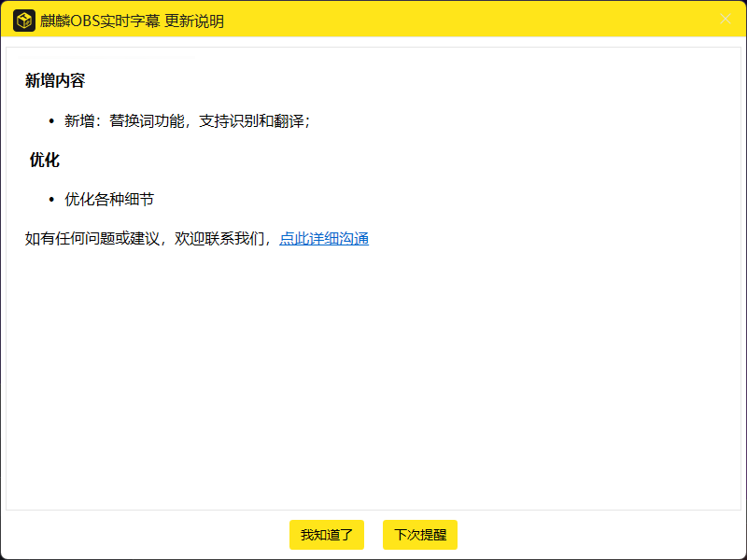Click the blue hyperlink after 欢迎联系我们
Image resolution: width=747 pixels, height=560 pixels.
(x=323, y=239)
